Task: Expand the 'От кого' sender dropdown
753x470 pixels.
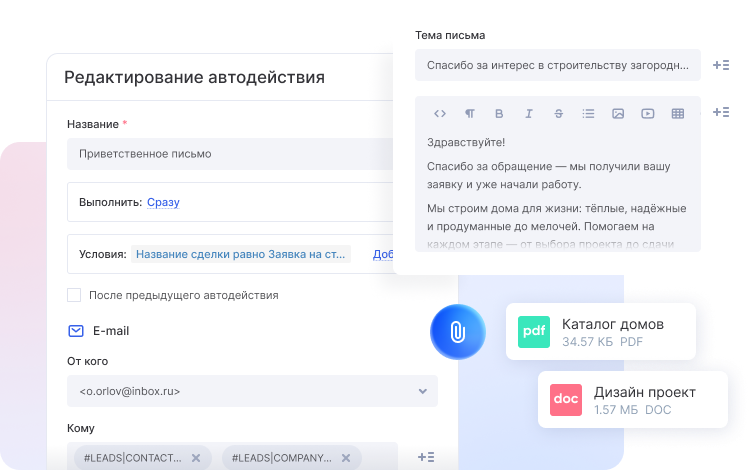Action: (x=423, y=391)
